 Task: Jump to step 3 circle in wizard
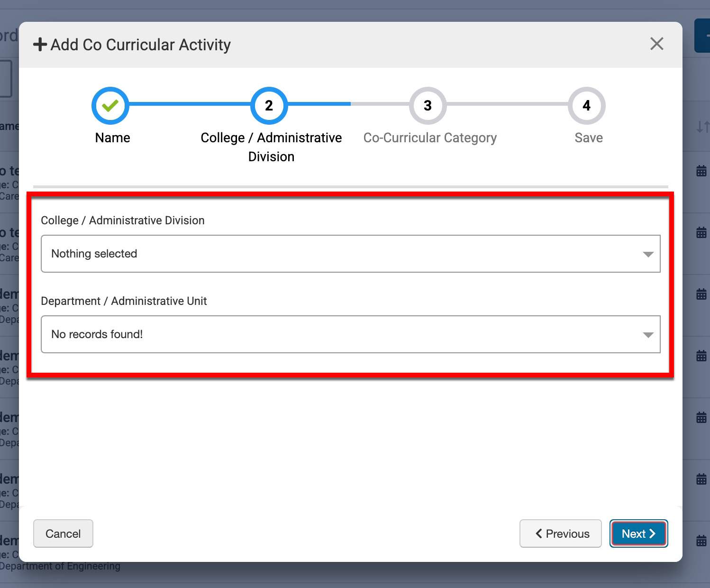(428, 105)
